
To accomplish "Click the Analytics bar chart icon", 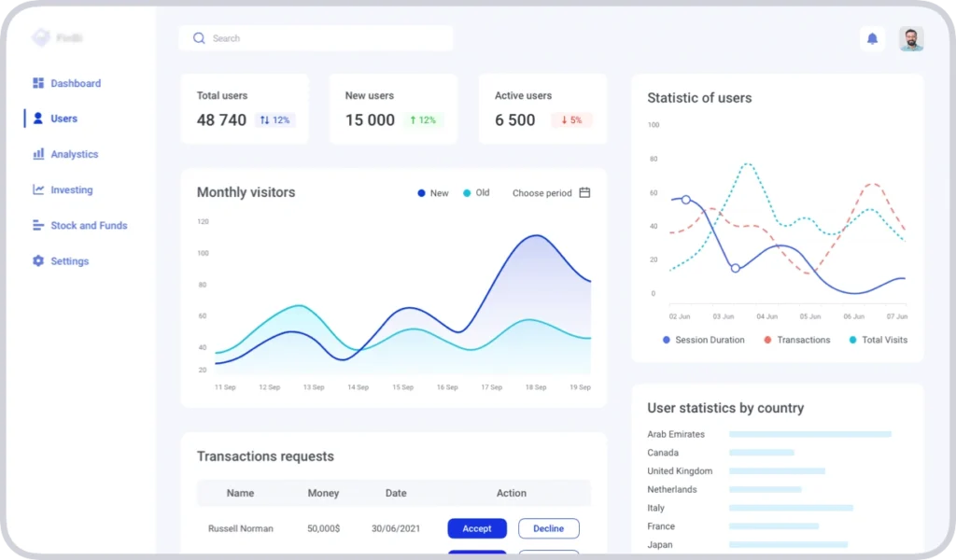I will coord(38,154).
